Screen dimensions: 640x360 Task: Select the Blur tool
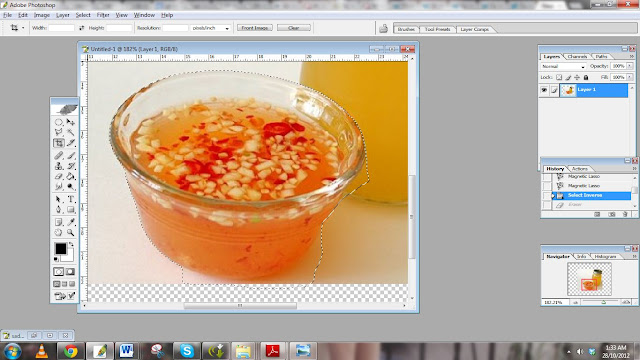click(59, 187)
